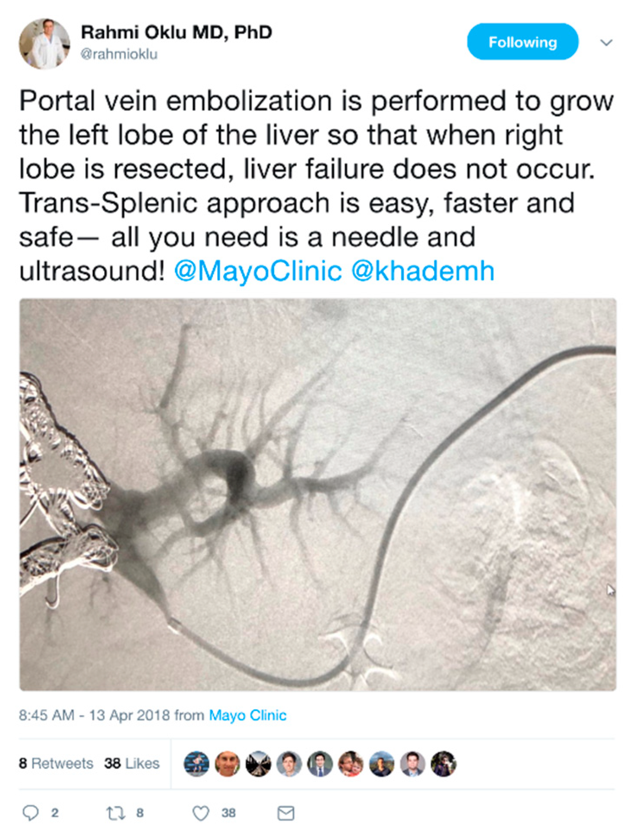The width and height of the screenshot is (633, 840).
Task: Click the first liker avatar
Action: (x=196, y=764)
